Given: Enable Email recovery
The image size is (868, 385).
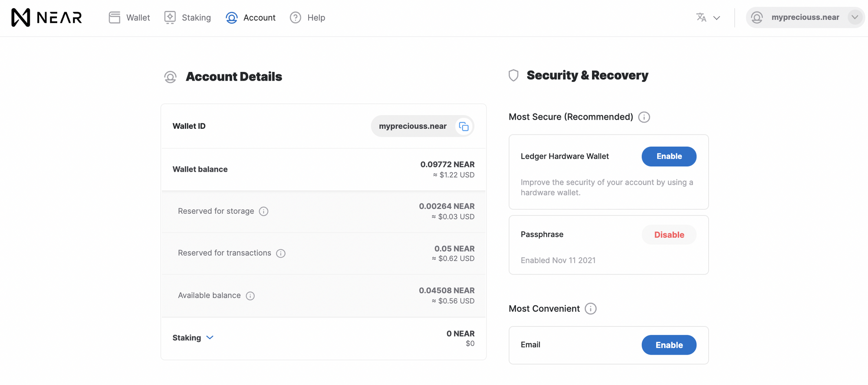Looking at the screenshot, I should (669, 345).
